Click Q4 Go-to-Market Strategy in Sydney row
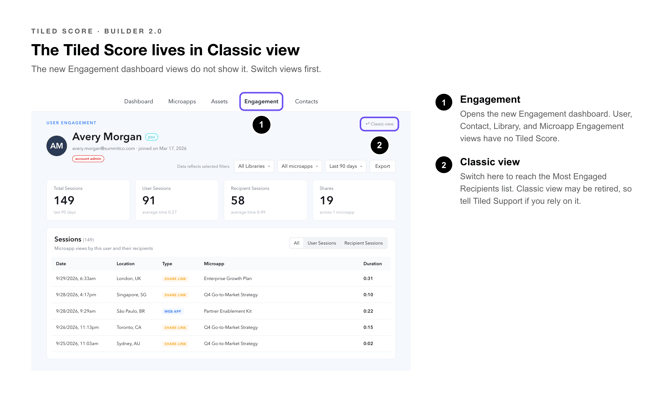This screenshot has width=670, height=402. pyautogui.click(x=231, y=343)
